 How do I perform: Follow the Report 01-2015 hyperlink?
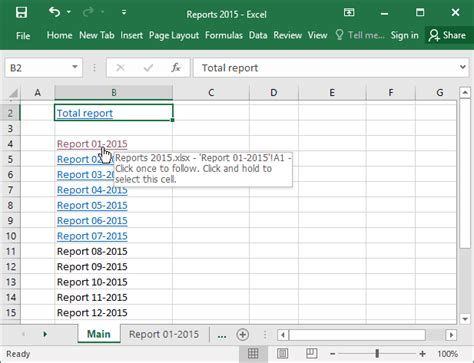[x=92, y=144]
